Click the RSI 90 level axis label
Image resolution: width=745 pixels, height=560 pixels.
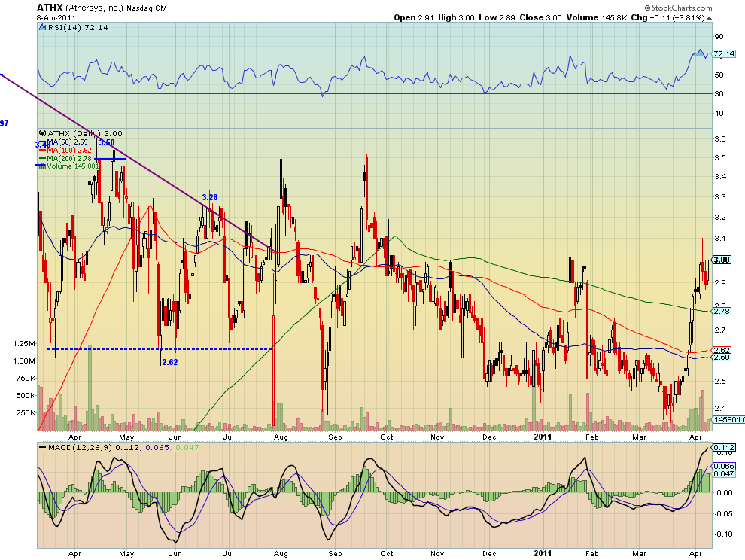pos(719,37)
